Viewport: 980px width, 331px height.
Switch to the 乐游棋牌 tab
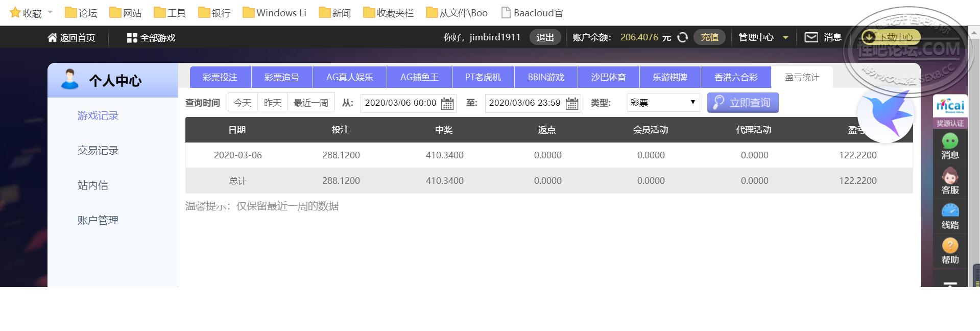click(x=670, y=77)
